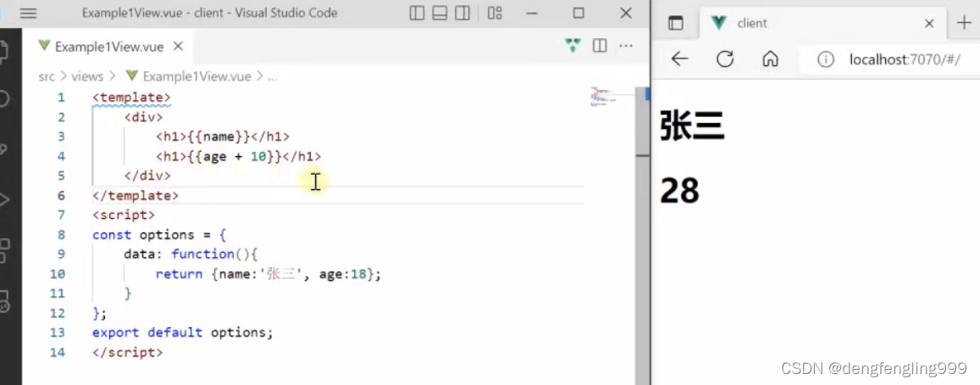
Task: Click 'src' in the breadcrumb path
Action: (47, 76)
